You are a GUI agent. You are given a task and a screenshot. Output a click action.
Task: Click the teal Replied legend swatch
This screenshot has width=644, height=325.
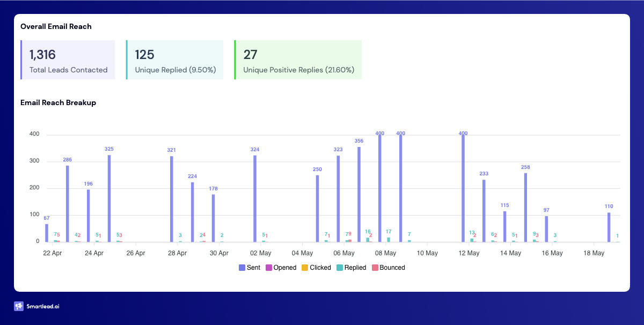coord(340,268)
